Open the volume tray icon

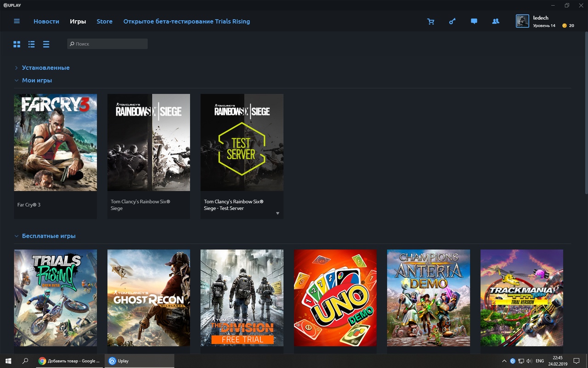point(529,361)
